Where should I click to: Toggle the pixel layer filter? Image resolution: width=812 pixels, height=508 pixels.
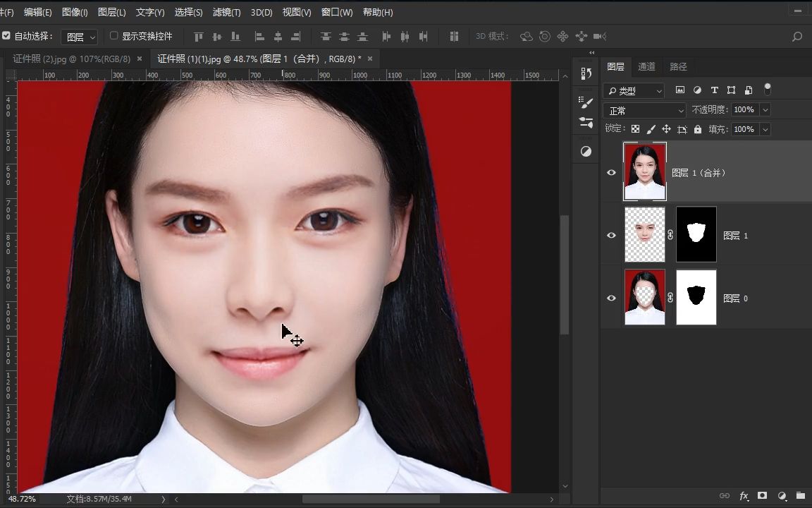tap(680, 90)
